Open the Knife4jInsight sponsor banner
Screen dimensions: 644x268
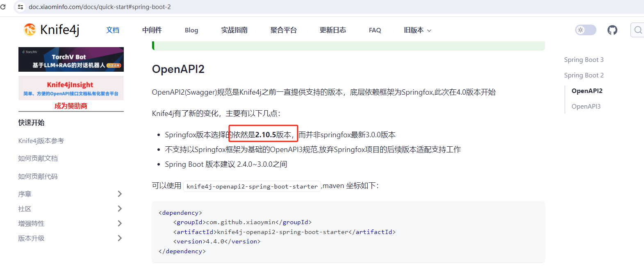coord(71,88)
